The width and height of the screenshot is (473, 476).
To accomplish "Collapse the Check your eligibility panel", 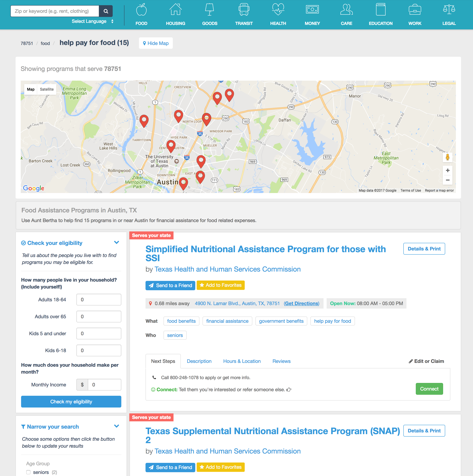I will (117, 242).
